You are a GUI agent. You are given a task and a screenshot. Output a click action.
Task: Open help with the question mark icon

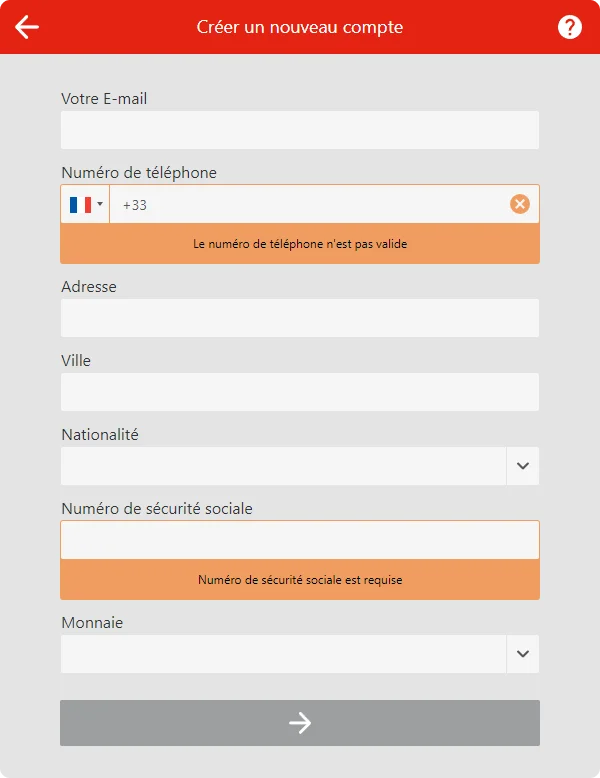pyautogui.click(x=570, y=27)
